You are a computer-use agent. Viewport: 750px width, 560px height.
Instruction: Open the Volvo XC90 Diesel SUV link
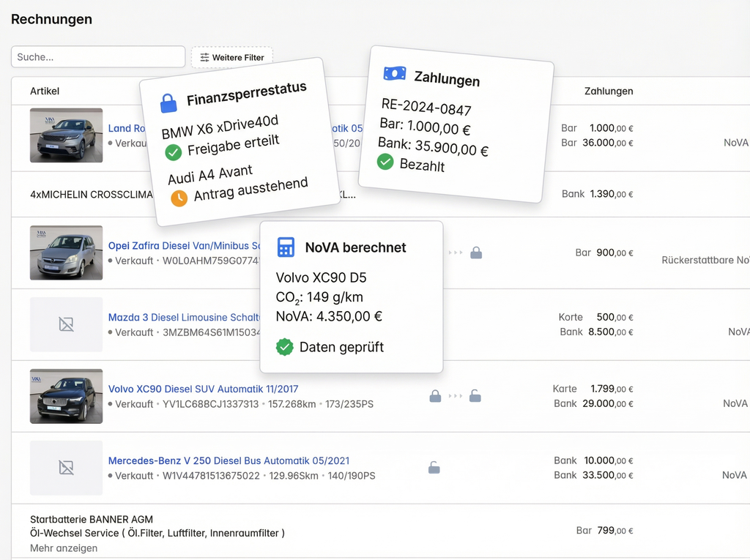pos(203,389)
